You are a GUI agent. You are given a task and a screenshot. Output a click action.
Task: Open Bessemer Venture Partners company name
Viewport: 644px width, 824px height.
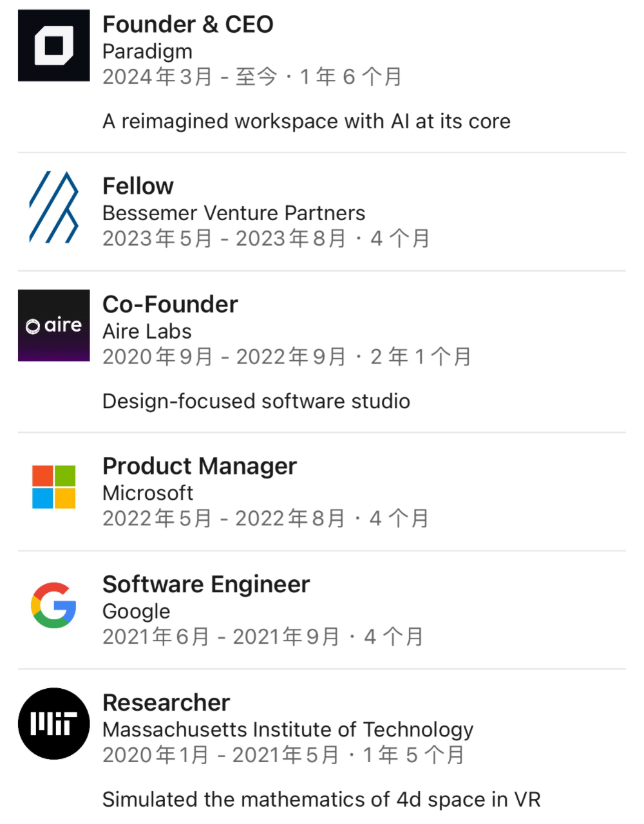pyautogui.click(x=234, y=213)
